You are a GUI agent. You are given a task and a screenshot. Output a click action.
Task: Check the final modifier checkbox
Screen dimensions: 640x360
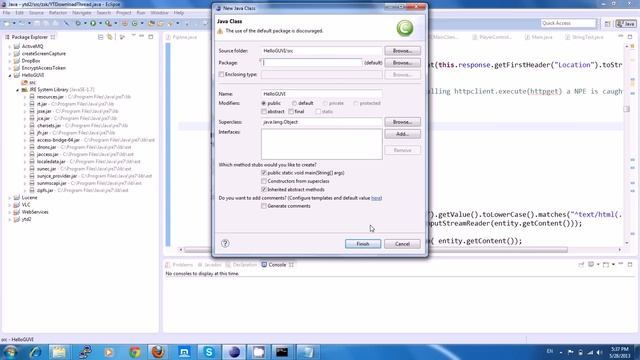[x=291, y=111]
